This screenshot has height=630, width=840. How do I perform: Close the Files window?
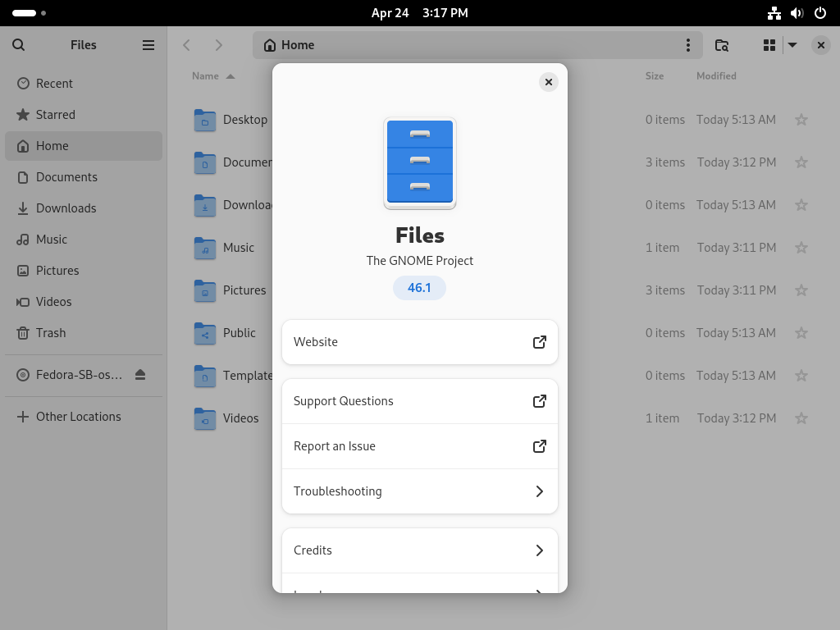tap(820, 45)
